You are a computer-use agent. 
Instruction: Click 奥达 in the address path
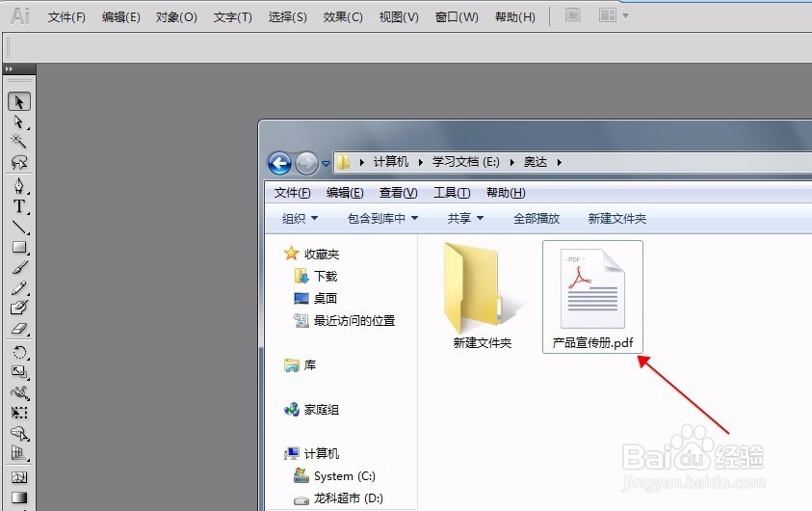(536, 162)
